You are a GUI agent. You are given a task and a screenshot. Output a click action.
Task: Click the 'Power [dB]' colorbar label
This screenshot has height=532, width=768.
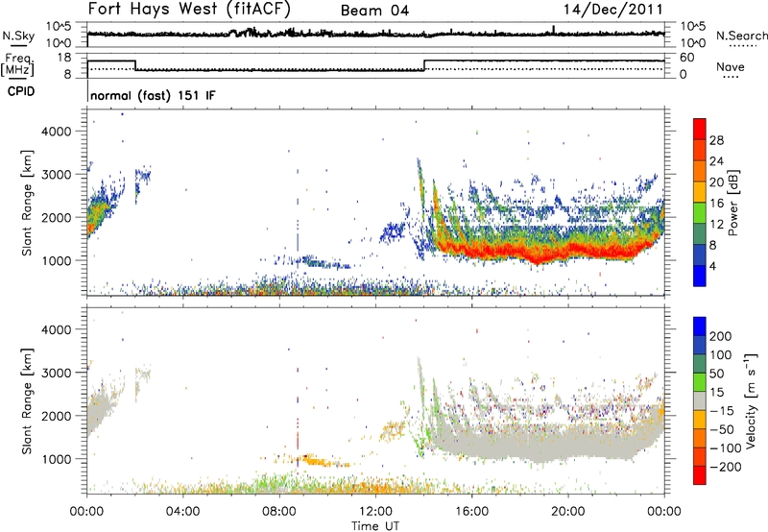click(x=732, y=203)
